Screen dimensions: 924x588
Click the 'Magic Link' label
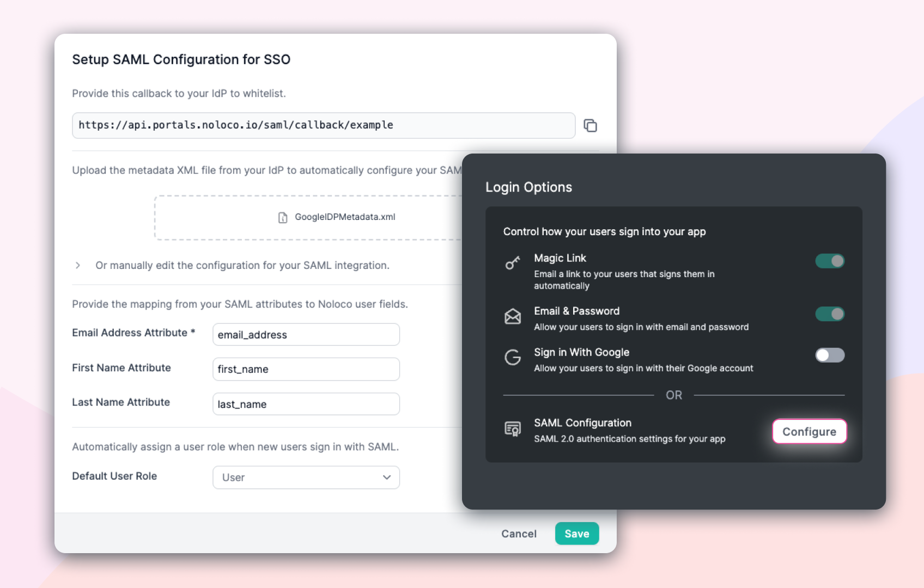click(x=560, y=258)
